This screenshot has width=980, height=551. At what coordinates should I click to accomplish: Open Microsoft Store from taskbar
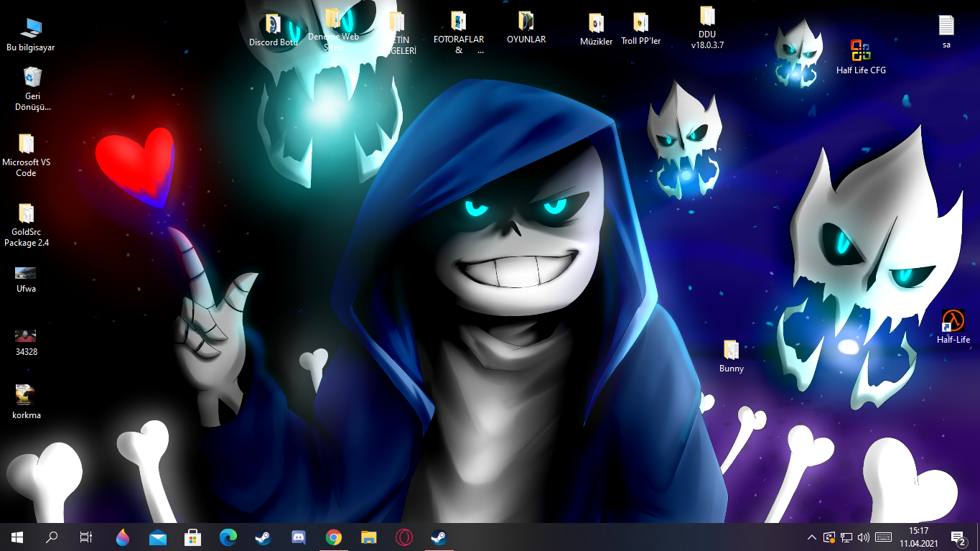point(193,537)
